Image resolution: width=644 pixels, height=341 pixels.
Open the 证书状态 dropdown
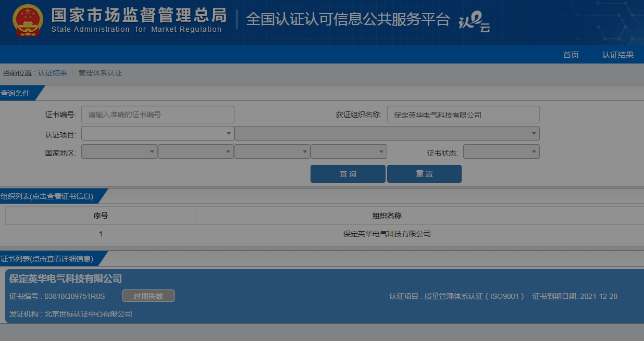click(501, 151)
